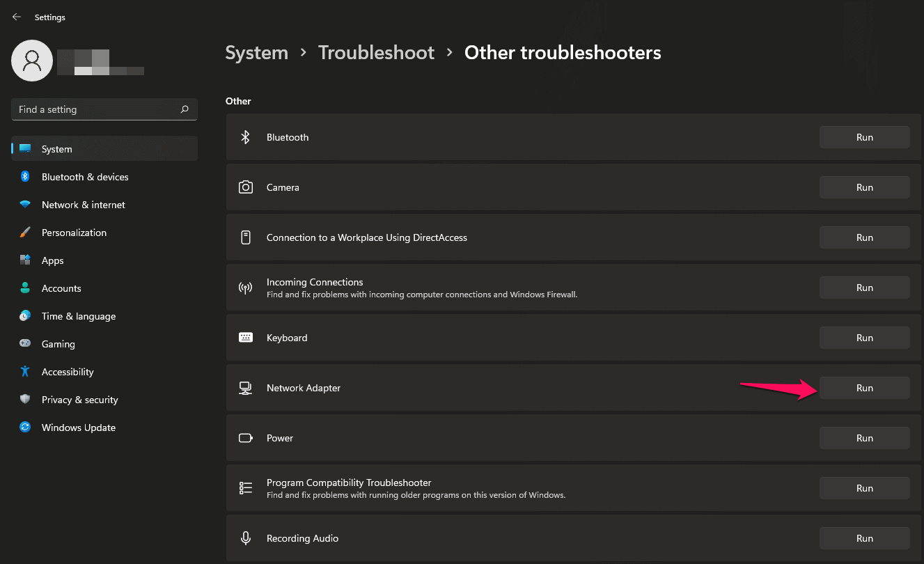Click the Power row label
924x564 pixels.
[x=280, y=438]
